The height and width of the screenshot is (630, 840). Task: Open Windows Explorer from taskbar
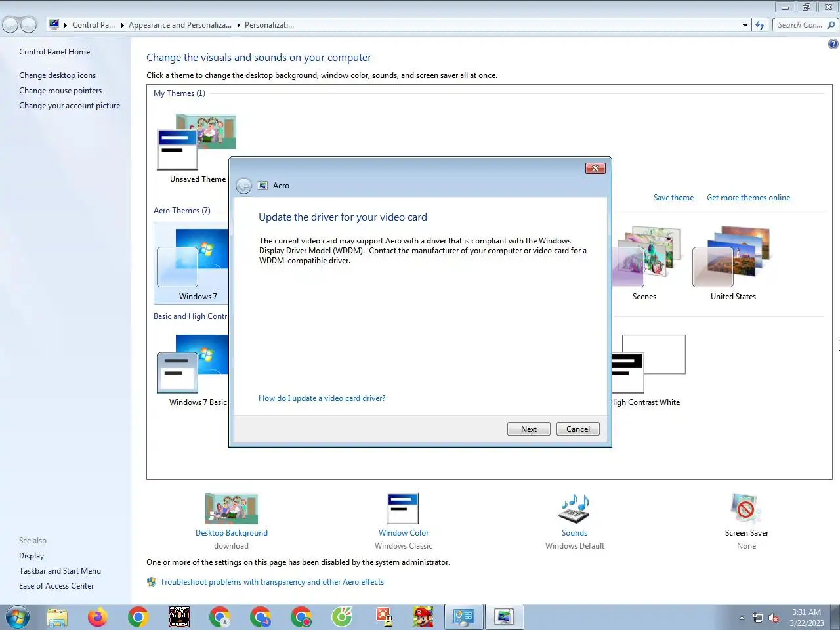(57, 617)
